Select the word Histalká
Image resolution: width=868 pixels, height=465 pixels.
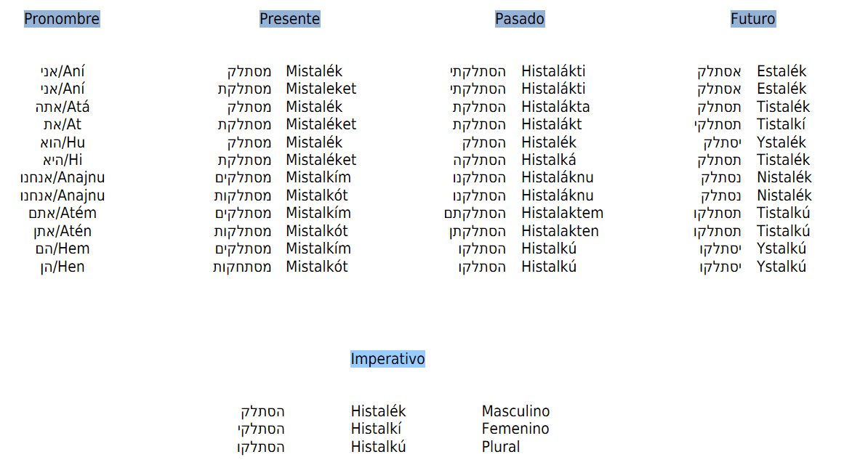(x=549, y=160)
